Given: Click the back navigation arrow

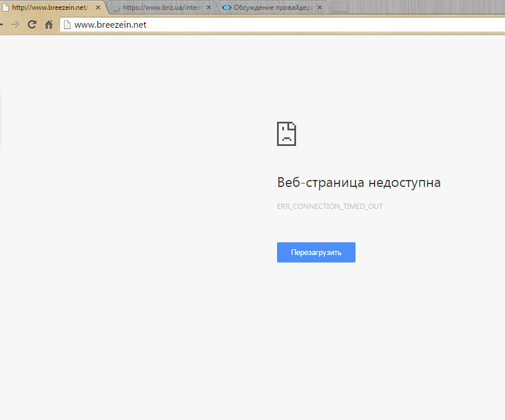Looking at the screenshot, I should pyautogui.click(x=2, y=24).
